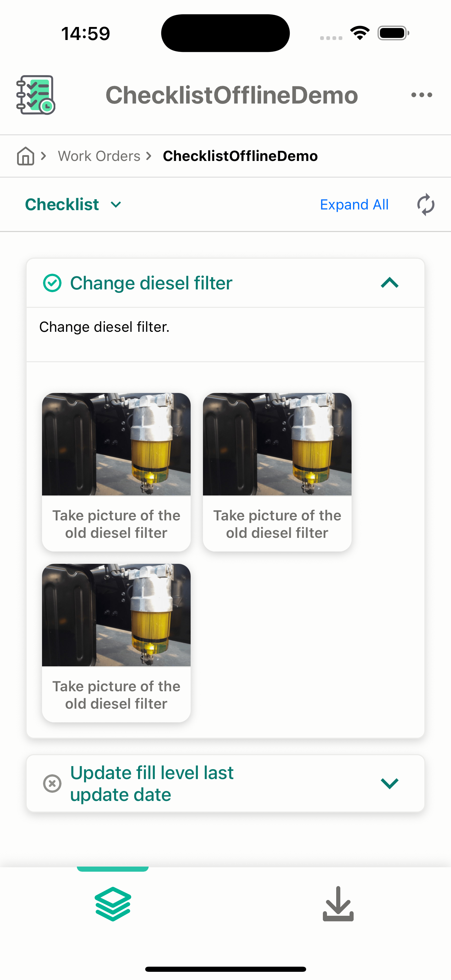Toggle completed checkmark on Change diesel filter
This screenshot has width=451, height=980.
[52, 283]
